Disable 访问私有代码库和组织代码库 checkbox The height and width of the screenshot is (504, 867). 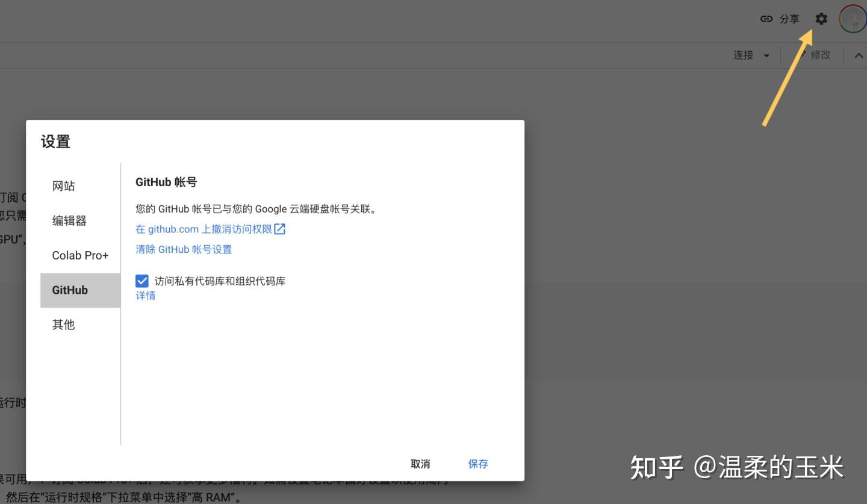tap(142, 281)
